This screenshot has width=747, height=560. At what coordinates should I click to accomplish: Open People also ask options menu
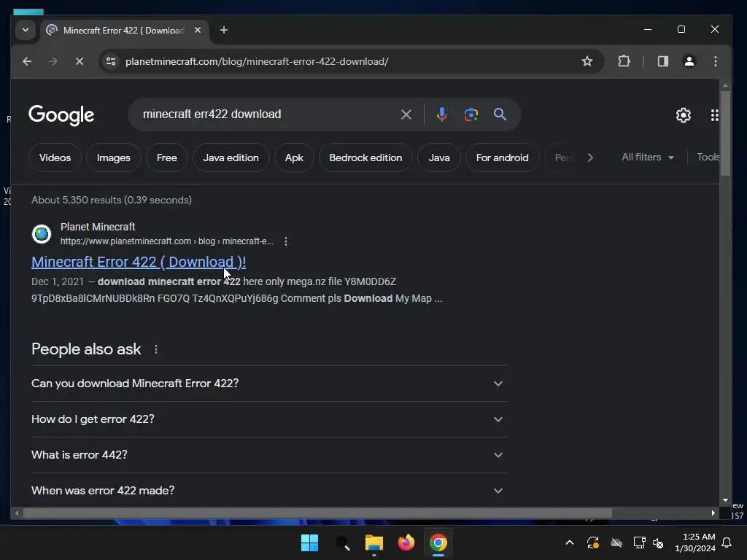coord(156,349)
